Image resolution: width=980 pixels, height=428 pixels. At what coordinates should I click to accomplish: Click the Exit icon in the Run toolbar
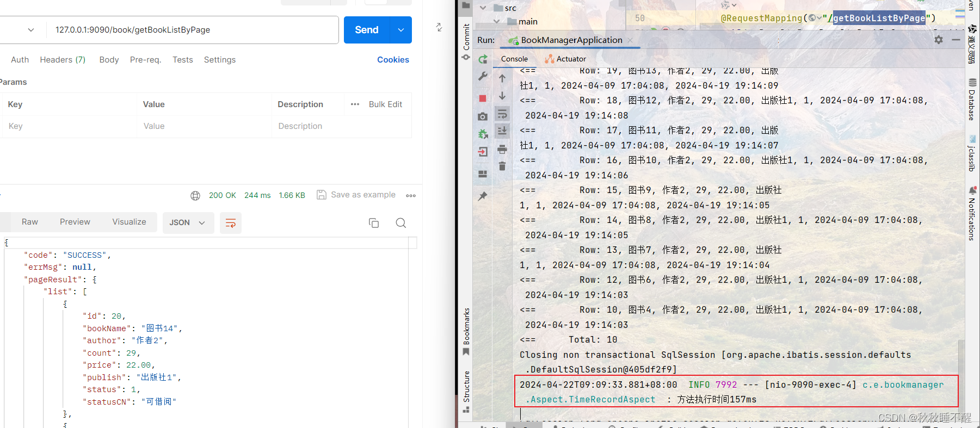[483, 152]
